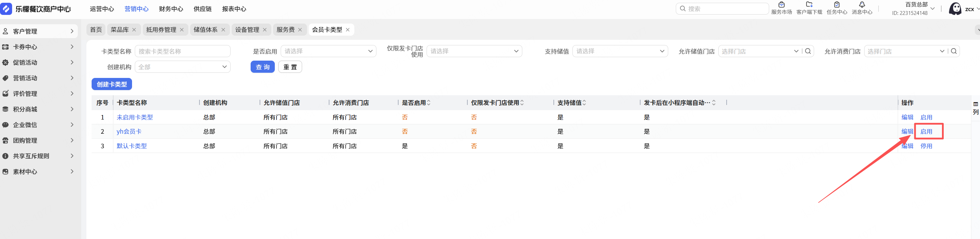Open the 服务市场 service market icon
980x239 pixels.
781,5
